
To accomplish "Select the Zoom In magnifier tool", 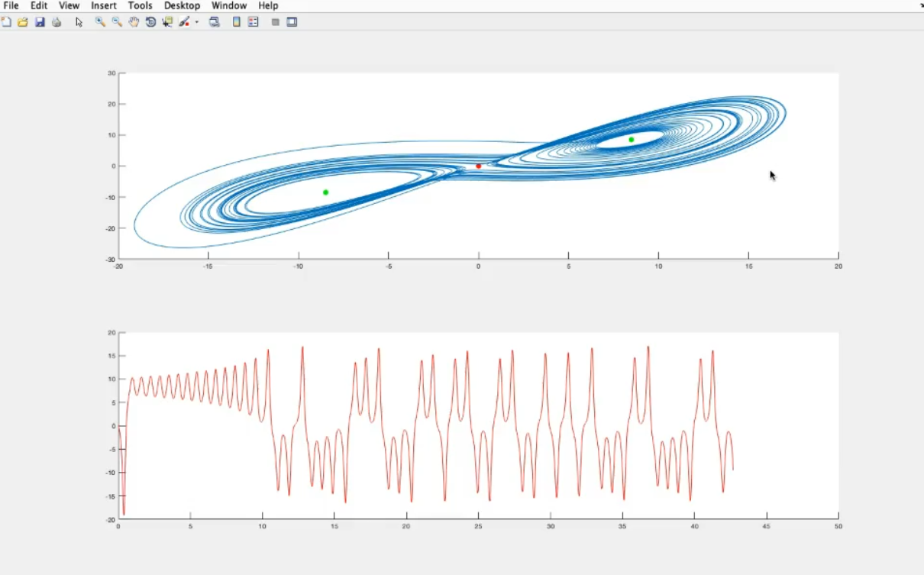I will tap(100, 22).
